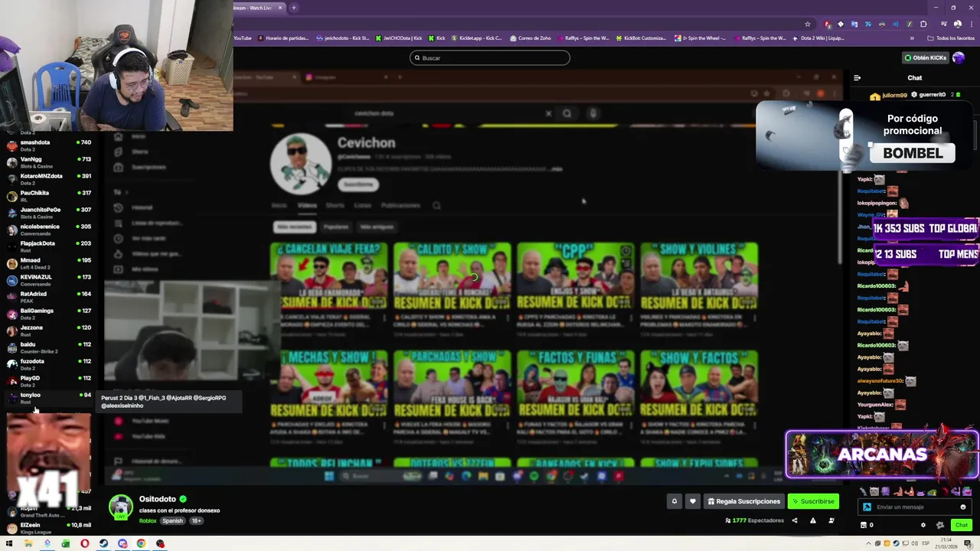The image size is (980, 551).
Task: Click the Obtén KICKs button
Action: pyautogui.click(x=926, y=57)
